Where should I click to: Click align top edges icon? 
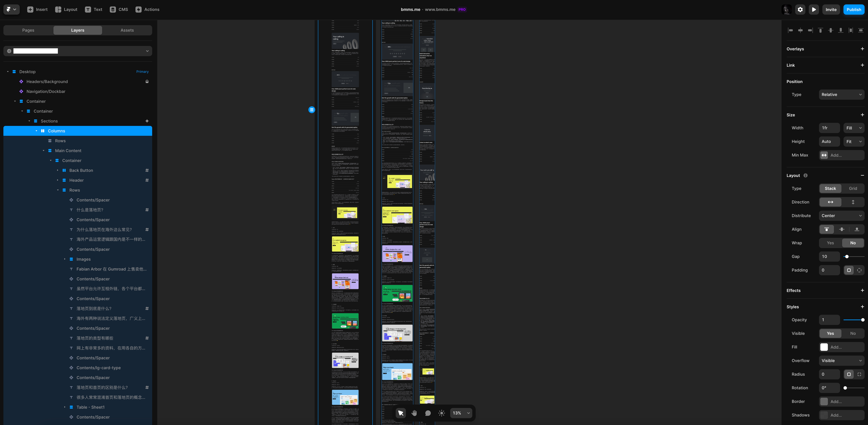click(821, 30)
